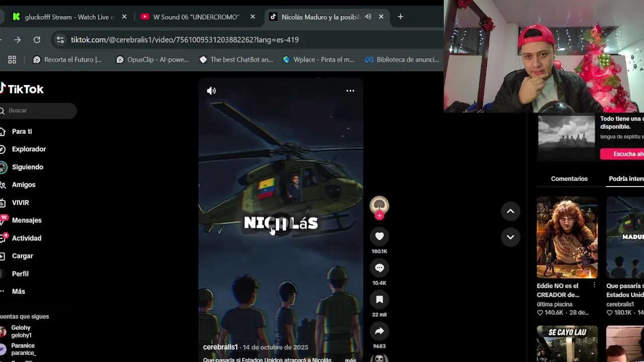644x362 pixels.
Task: Close the W Sound 06 UNDERCROMO tab
Action: [x=253, y=17]
